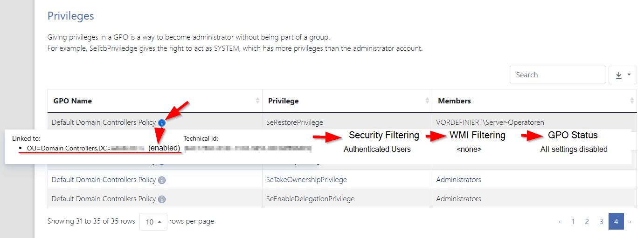This screenshot has width=644, height=238.
Task: Jump to page 2
Action: 587,222
